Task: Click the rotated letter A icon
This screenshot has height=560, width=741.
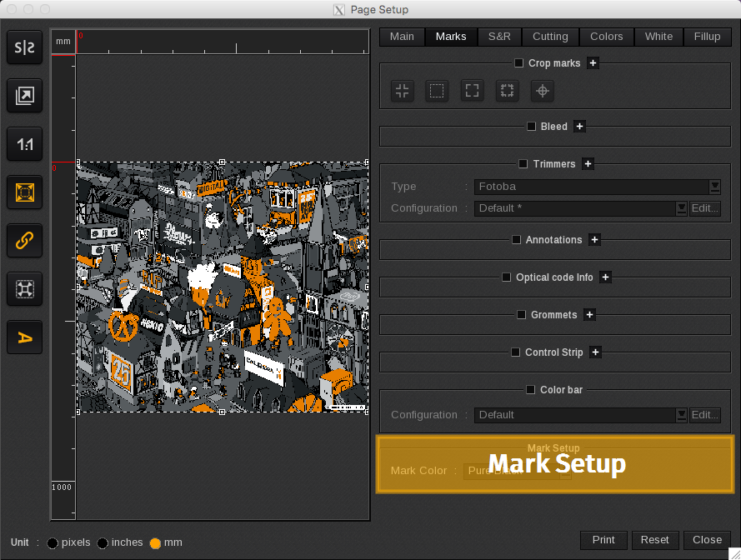Action: (x=25, y=337)
